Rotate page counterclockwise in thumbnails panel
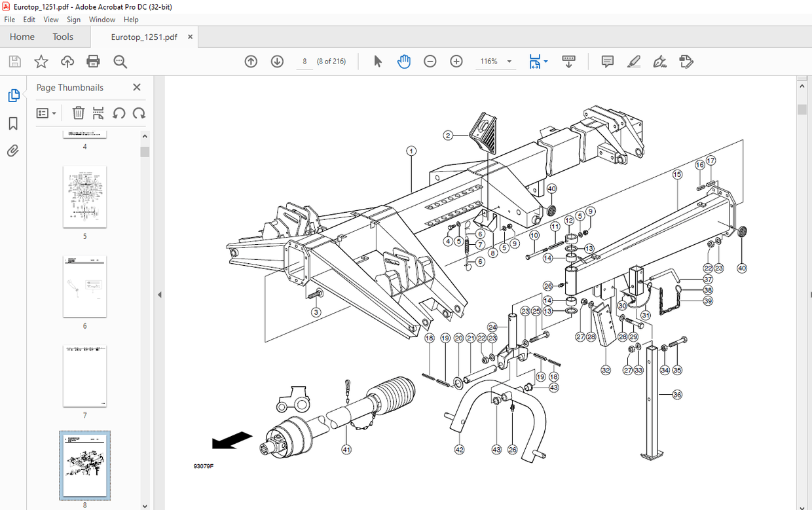The width and height of the screenshot is (812, 510). (x=119, y=113)
